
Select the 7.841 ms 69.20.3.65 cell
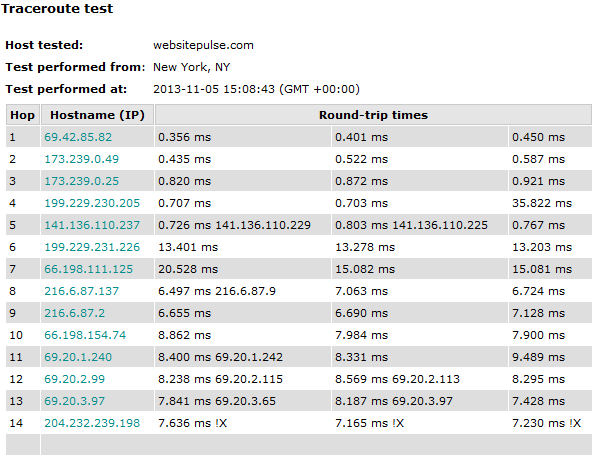[243, 401]
